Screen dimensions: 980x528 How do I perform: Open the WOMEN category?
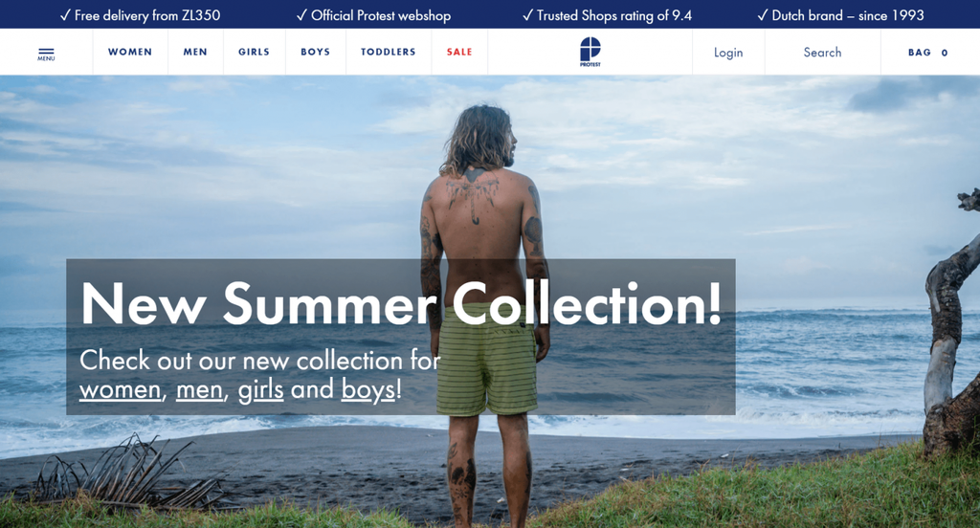pyautogui.click(x=130, y=52)
